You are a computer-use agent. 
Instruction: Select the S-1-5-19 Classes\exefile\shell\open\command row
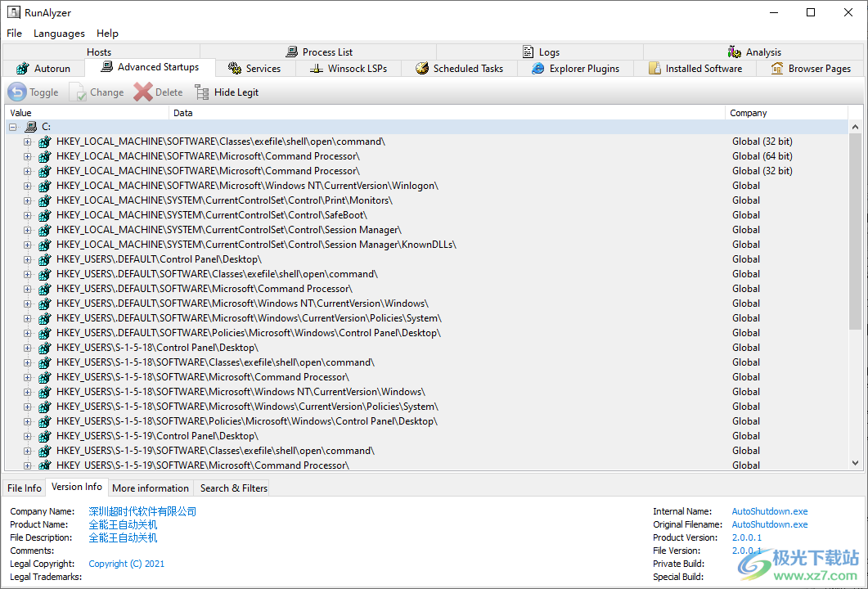(426, 451)
